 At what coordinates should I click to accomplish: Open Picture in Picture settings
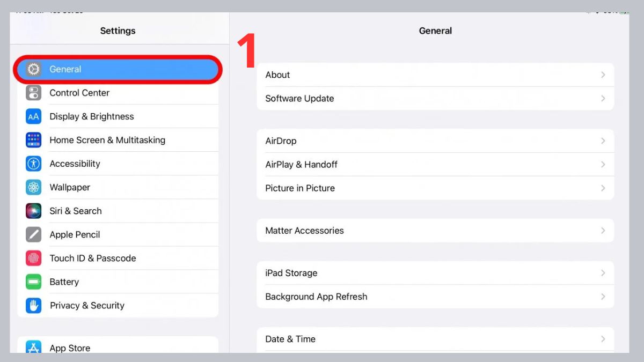click(x=435, y=188)
